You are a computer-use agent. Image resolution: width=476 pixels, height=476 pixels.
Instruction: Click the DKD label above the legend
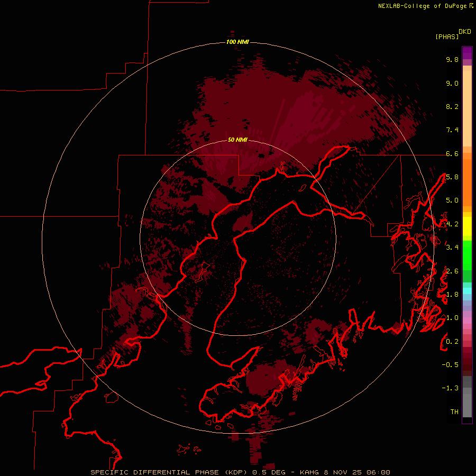(465, 31)
